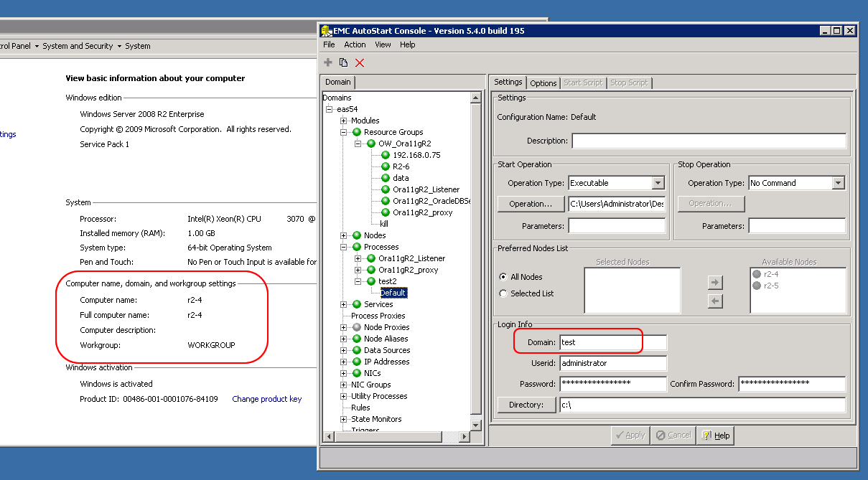Image resolution: width=868 pixels, height=480 pixels.
Task: Expand the Modules tree node
Action: tap(343, 121)
